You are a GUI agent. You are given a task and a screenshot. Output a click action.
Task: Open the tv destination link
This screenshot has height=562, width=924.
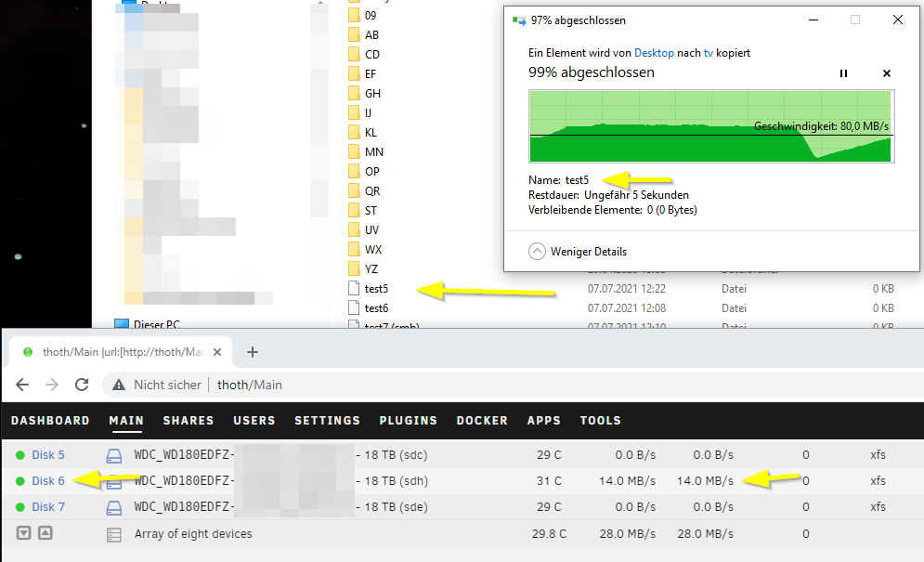pyautogui.click(x=709, y=53)
